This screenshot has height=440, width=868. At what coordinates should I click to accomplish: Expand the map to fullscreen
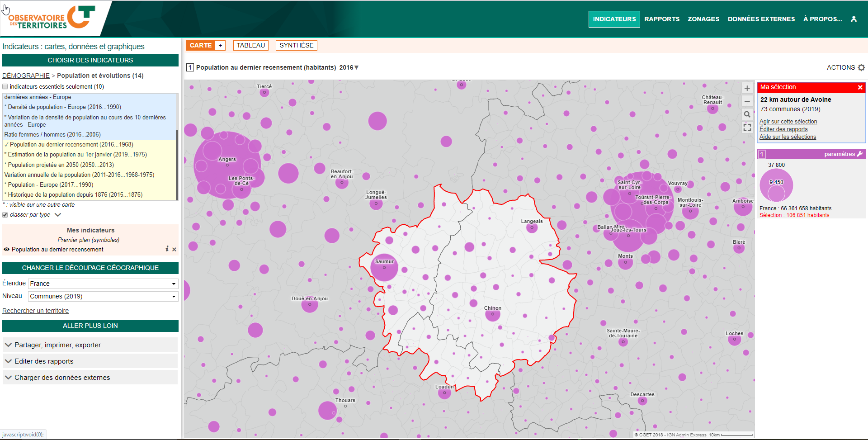pyautogui.click(x=747, y=128)
